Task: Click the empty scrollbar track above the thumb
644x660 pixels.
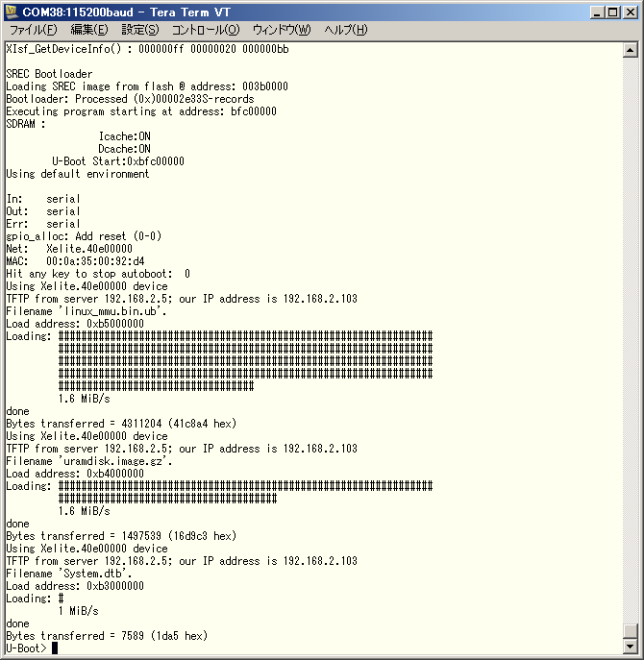Action: 630,336
